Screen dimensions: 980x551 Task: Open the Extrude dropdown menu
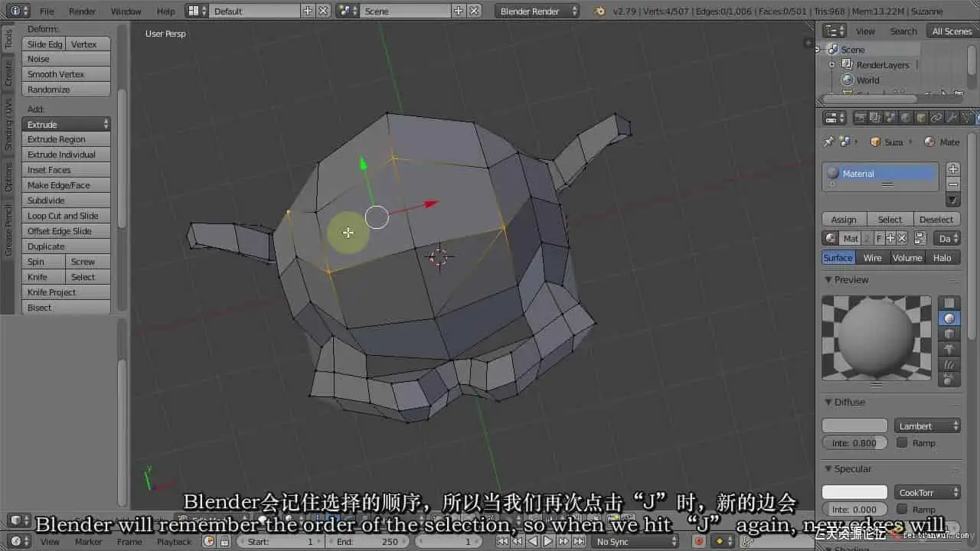click(67, 124)
